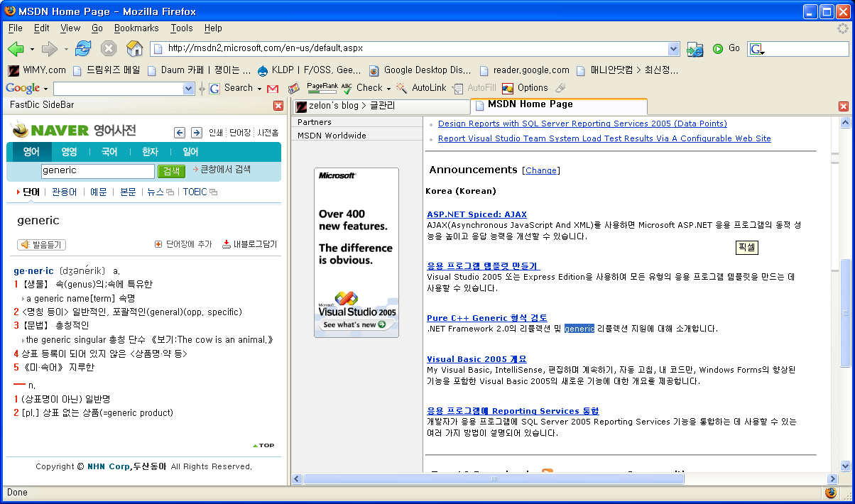Select the 일어 dictionary tab

(190, 152)
